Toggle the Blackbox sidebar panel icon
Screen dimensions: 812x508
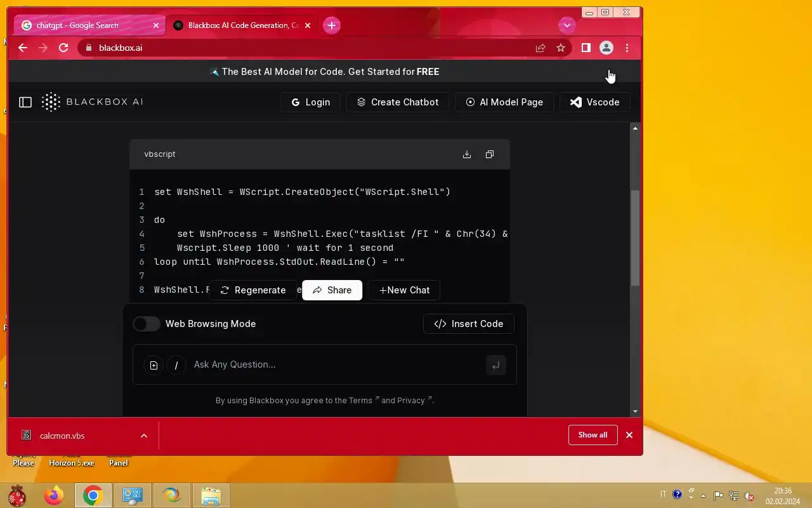click(25, 102)
